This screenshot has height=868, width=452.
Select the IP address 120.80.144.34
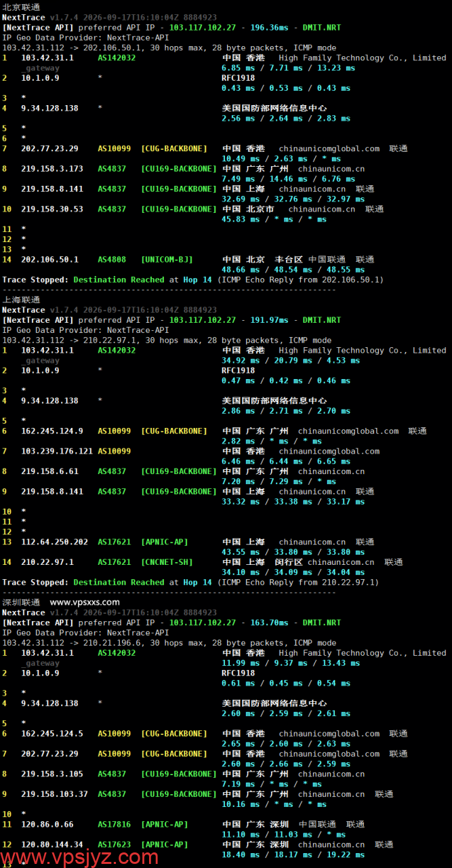click(x=52, y=845)
